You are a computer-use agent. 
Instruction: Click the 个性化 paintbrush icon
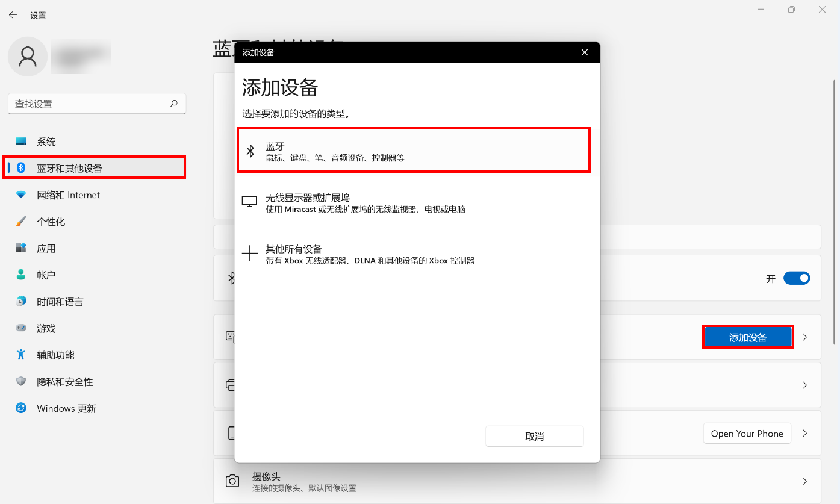point(21,222)
